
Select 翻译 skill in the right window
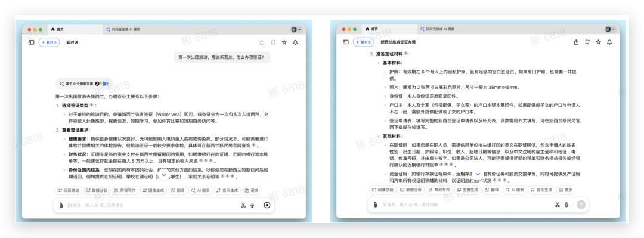[x=492, y=190]
